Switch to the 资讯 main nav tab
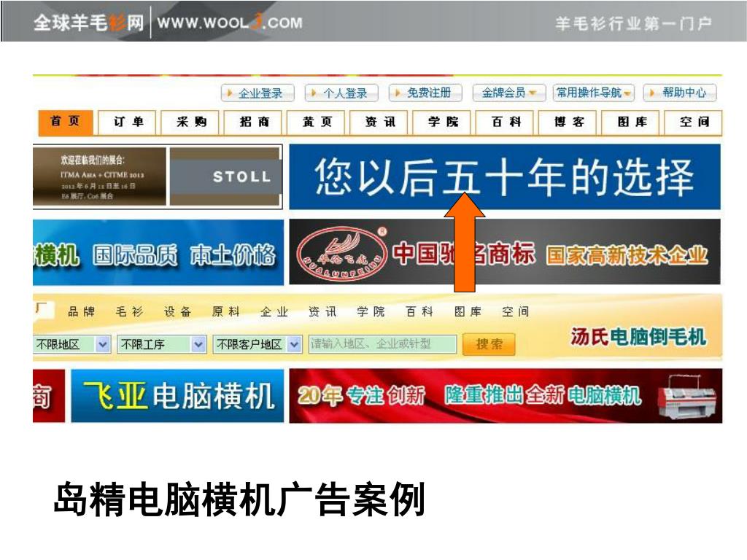This screenshot has width=747, height=560. point(379,122)
